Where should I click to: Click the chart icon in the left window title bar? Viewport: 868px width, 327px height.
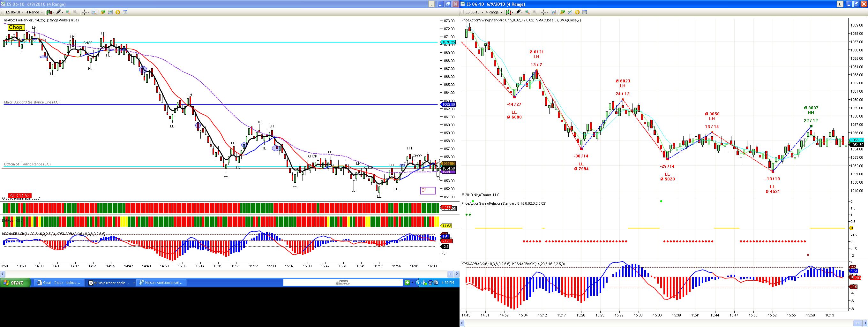tap(4, 4)
